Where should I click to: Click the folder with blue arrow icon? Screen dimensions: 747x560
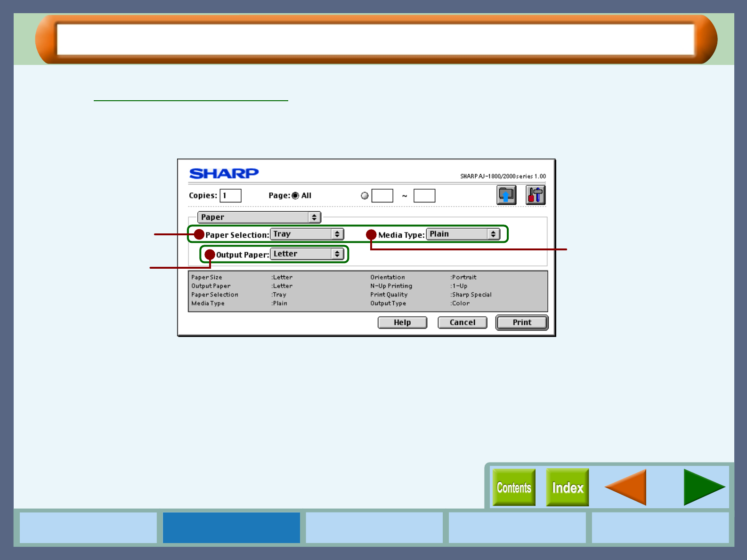point(506,195)
